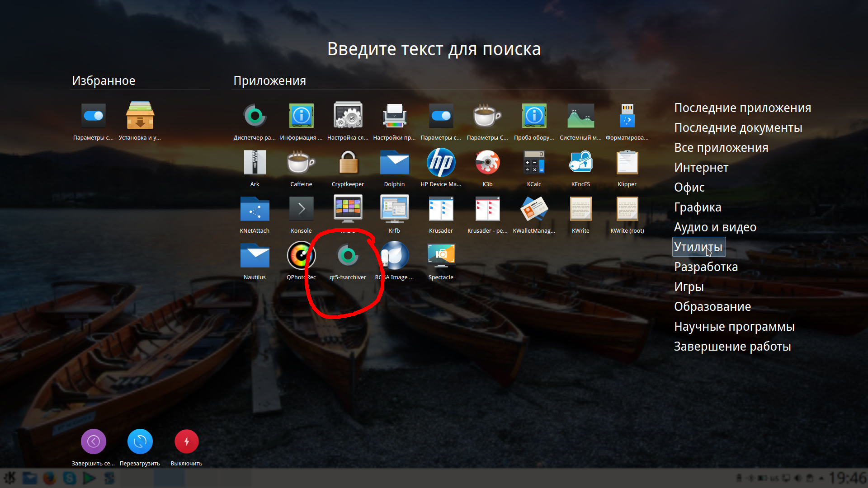Select the Интернет category
The image size is (868, 488).
[x=701, y=168]
